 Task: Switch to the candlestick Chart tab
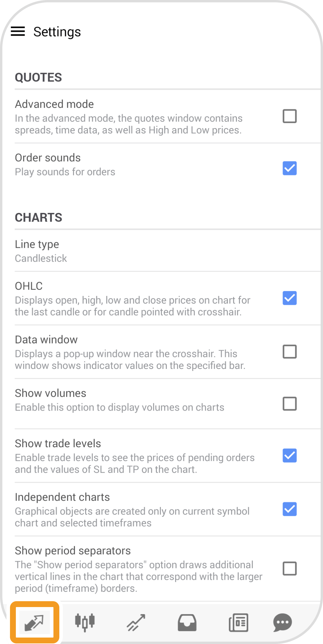85,622
